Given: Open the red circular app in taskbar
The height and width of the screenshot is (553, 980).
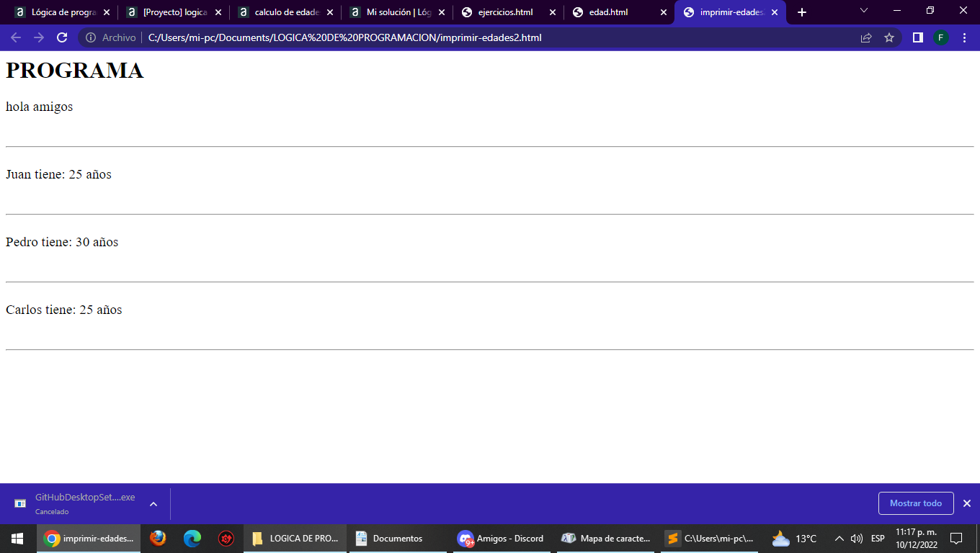Looking at the screenshot, I should point(226,539).
